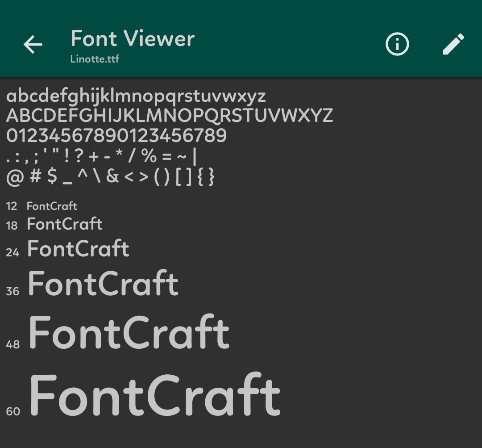Click the size 24 FontCraft sample
The width and height of the screenshot is (482, 448).
(x=78, y=248)
